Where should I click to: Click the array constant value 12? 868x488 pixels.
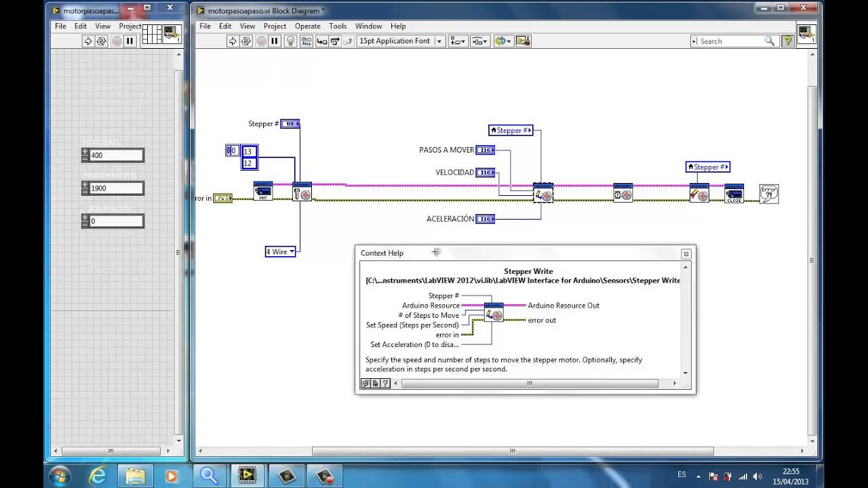coord(249,163)
